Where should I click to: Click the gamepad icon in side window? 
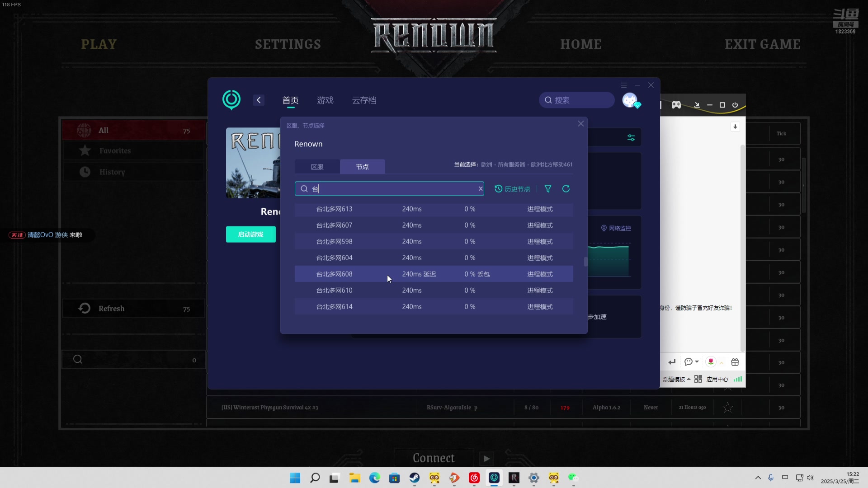pos(676,105)
